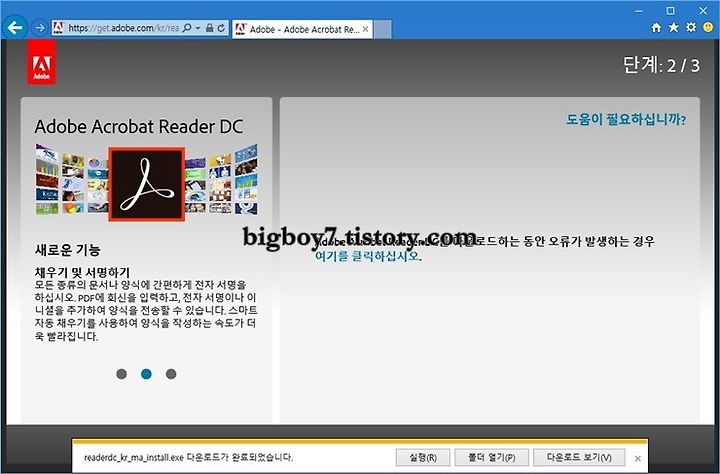Click the security lock icon
The height and width of the screenshot is (474, 720).
(x=209, y=28)
